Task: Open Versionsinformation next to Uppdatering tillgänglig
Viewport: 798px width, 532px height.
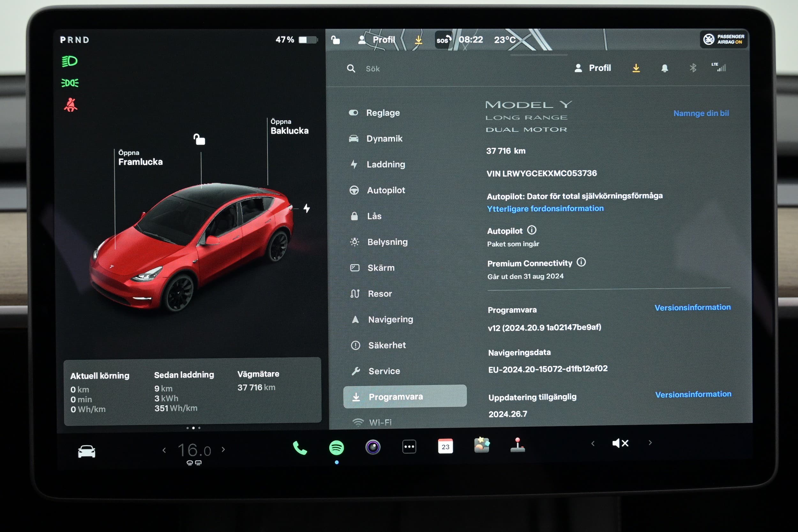Action: click(x=693, y=394)
